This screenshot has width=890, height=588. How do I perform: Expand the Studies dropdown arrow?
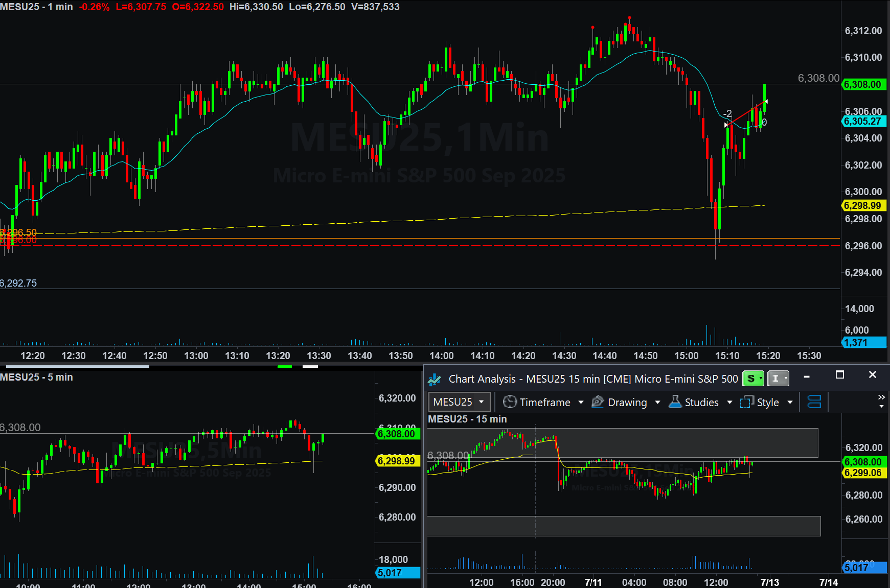pyautogui.click(x=729, y=403)
